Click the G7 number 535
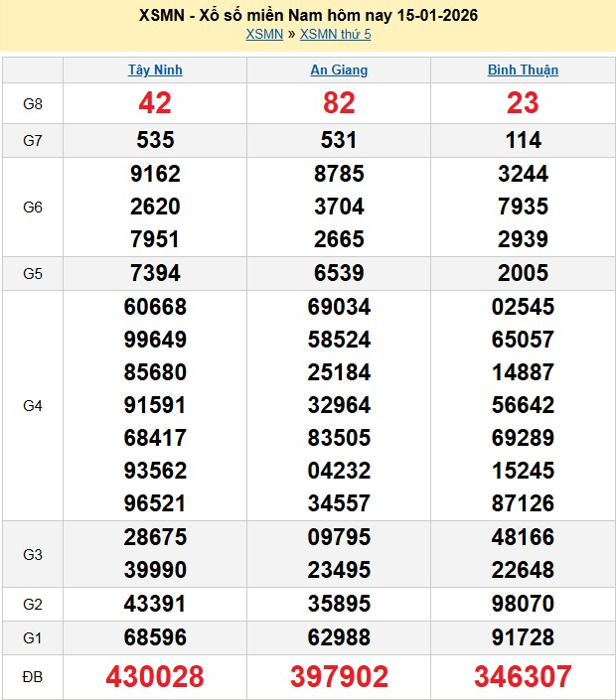 [155, 140]
